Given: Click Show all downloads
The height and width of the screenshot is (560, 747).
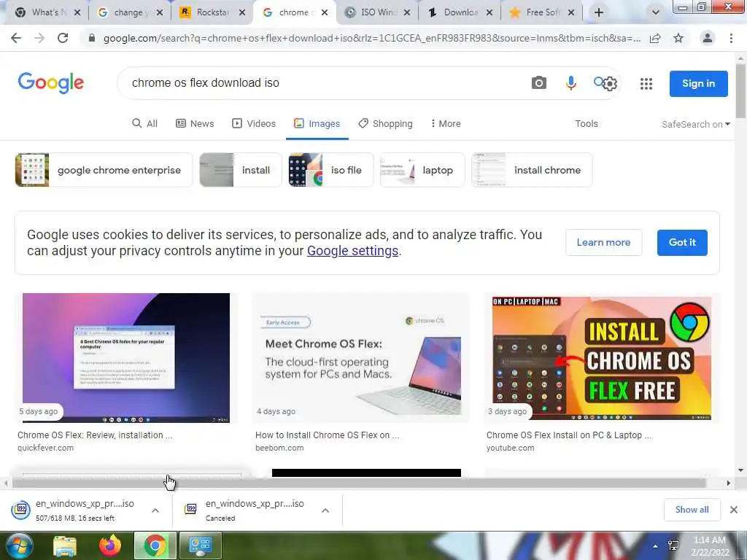Looking at the screenshot, I should (692, 510).
